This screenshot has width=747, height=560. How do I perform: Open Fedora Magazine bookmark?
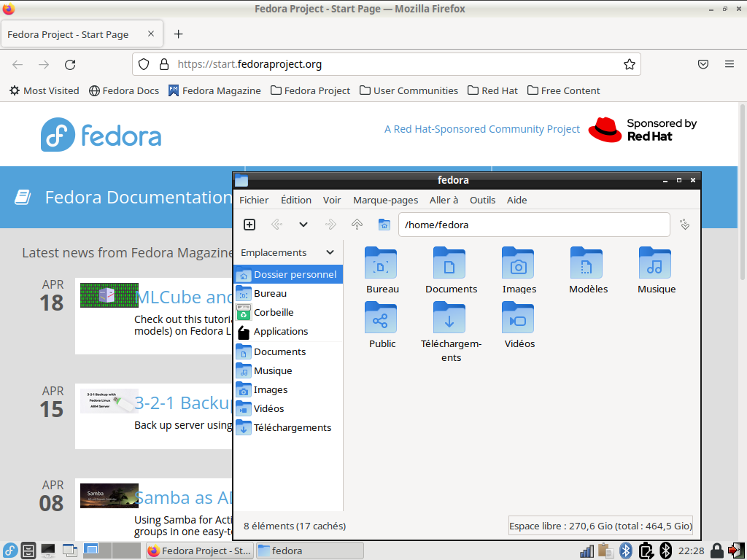[214, 90]
